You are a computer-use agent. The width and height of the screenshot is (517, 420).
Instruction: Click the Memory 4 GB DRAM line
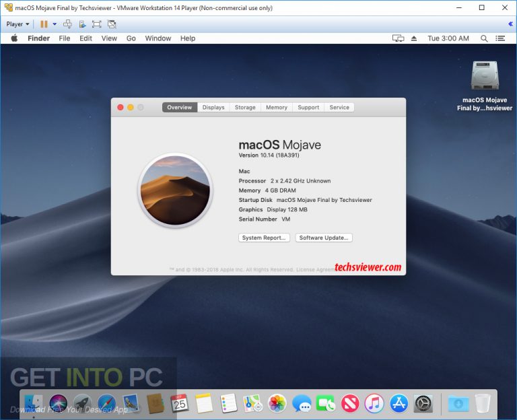267,190
